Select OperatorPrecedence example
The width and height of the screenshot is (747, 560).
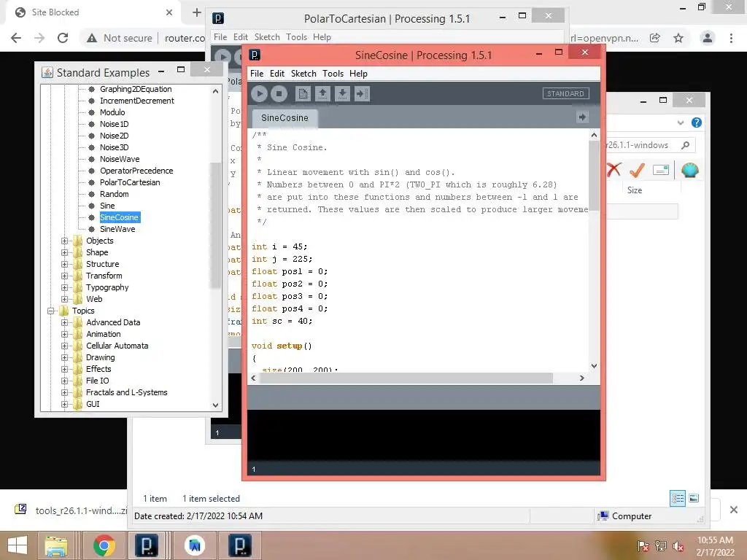coord(136,171)
